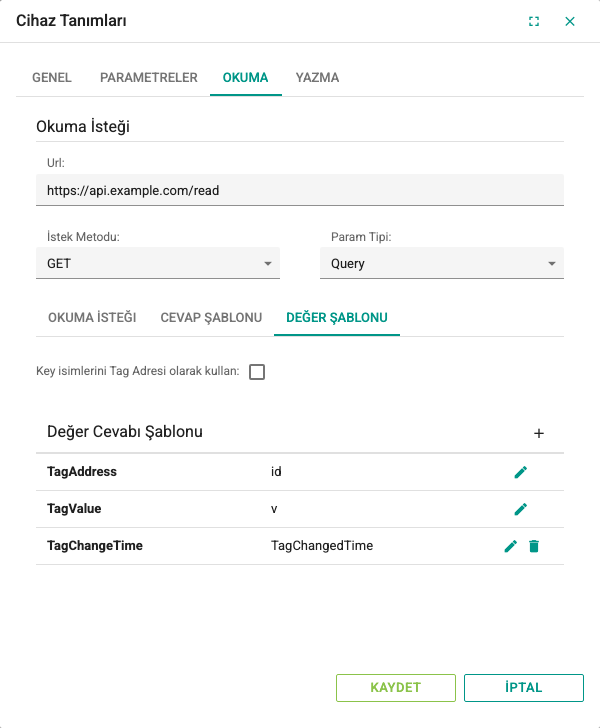Open the CEVAP ŞABLONU sub-tab

[x=211, y=318]
